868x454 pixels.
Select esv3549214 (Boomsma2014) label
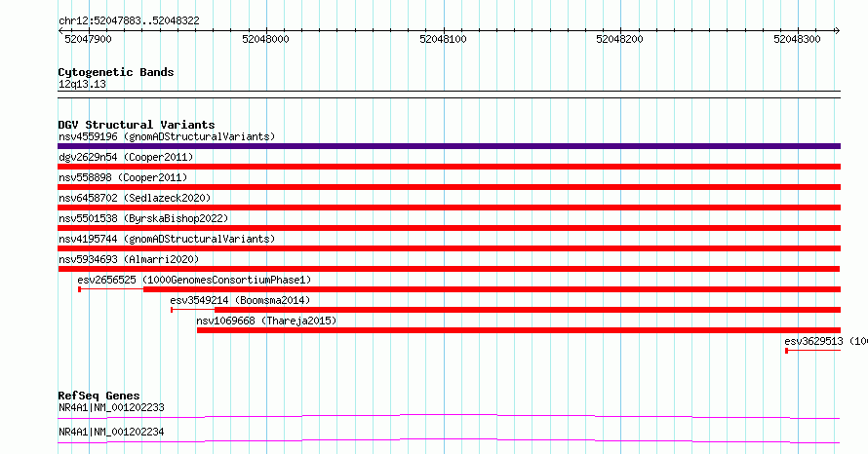(240, 300)
